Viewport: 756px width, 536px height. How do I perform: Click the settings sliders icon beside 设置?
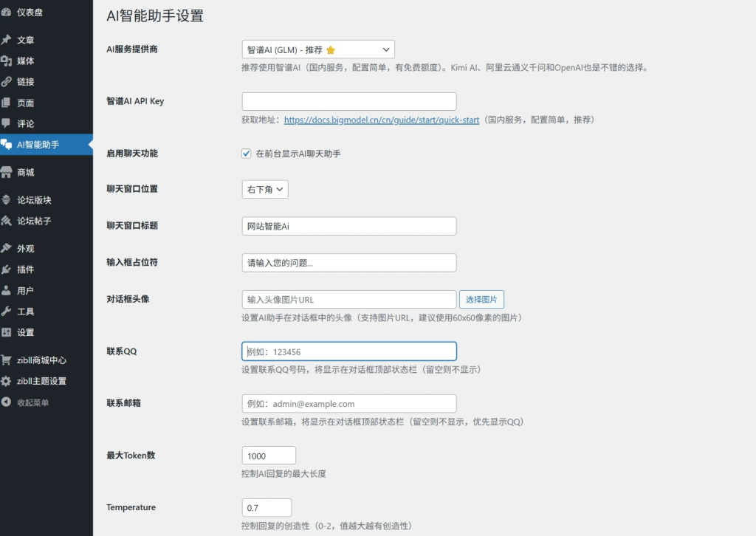coord(6,332)
